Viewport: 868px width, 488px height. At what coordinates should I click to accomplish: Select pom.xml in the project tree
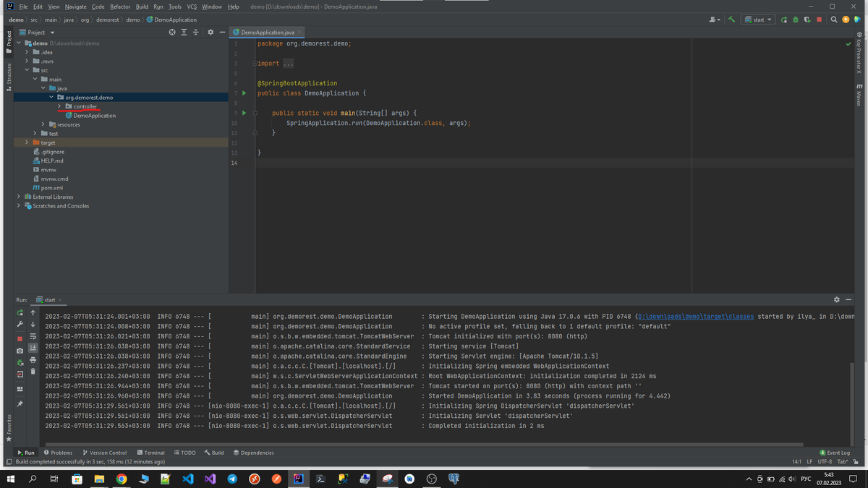(x=52, y=188)
